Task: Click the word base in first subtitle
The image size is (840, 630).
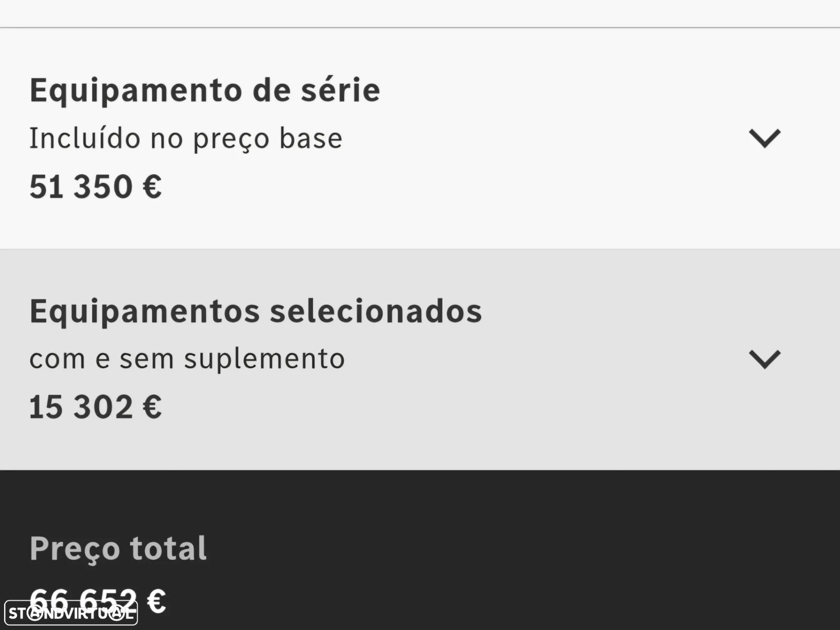Action: click(x=311, y=138)
